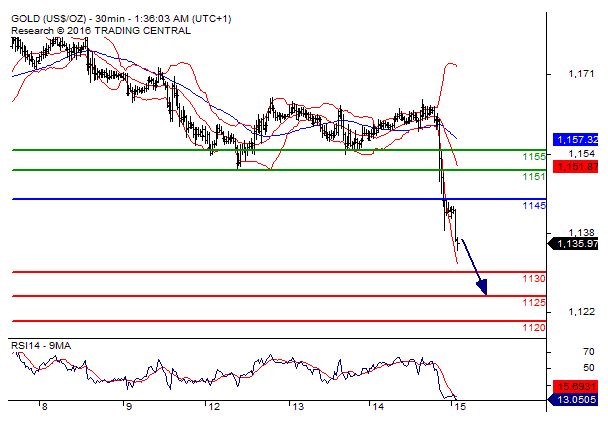Click date label 14 on time axis
608x424 pixels.
pos(378,407)
